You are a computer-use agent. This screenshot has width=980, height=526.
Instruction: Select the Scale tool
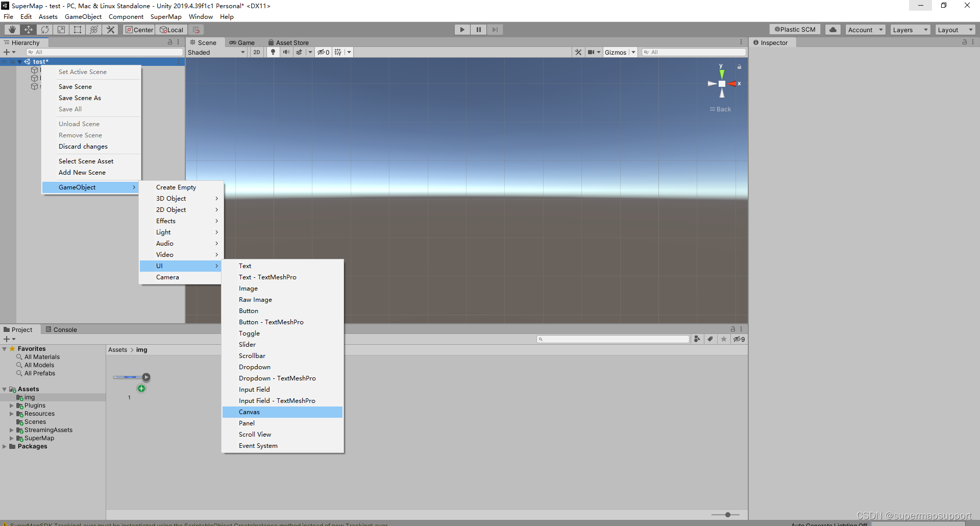[61, 29]
